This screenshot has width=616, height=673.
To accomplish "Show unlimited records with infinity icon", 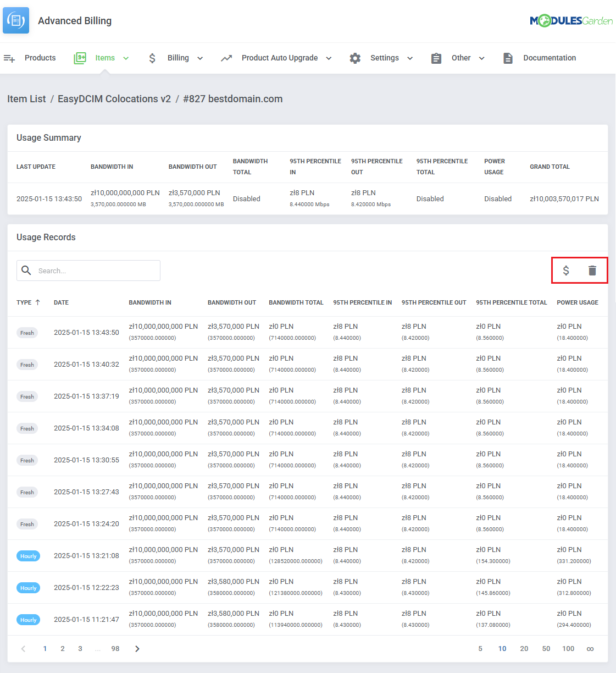I will coord(590,649).
